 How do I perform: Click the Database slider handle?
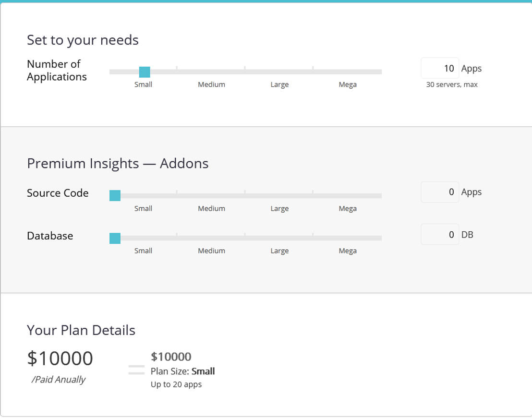115,238
